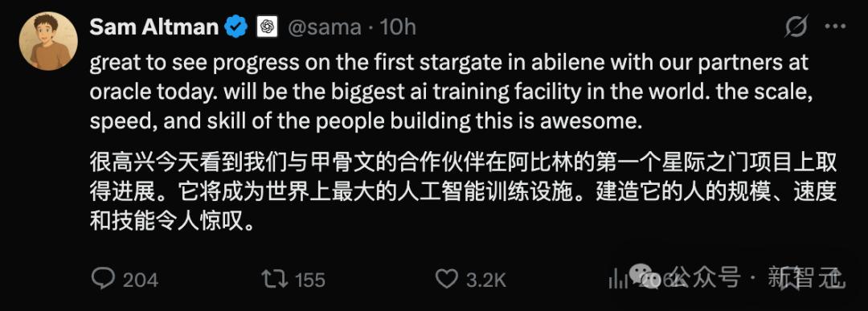Click the blue verified checkmark badge
Image resolution: width=868 pixels, height=311 pixels.
coord(237,27)
